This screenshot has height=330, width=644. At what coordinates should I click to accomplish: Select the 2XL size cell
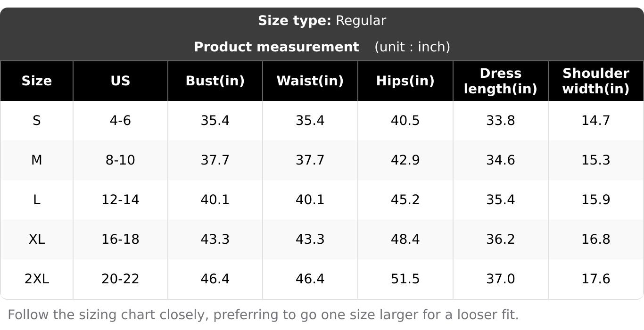tap(36, 279)
